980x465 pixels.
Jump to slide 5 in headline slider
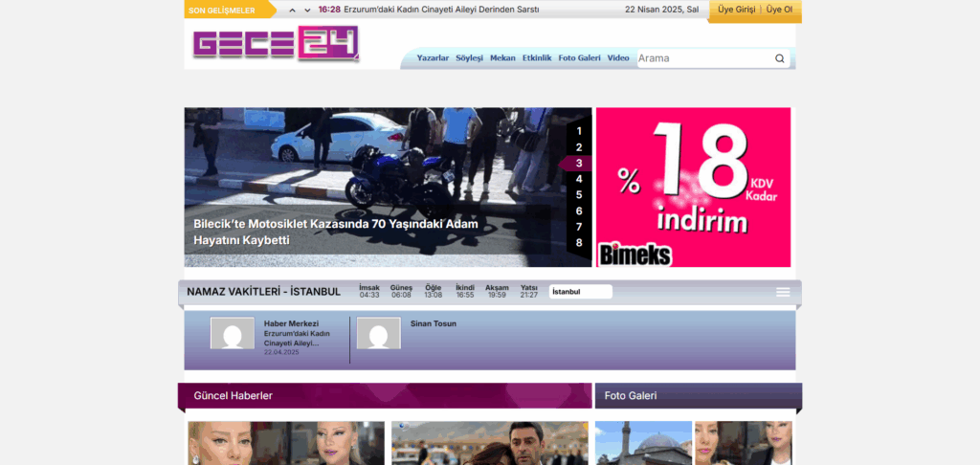(x=578, y=194)
